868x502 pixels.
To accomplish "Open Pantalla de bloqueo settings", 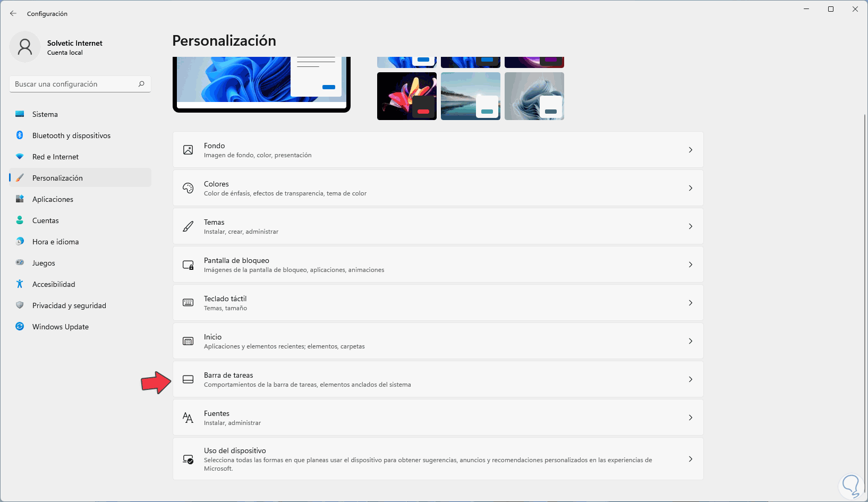I will (438, 265).
